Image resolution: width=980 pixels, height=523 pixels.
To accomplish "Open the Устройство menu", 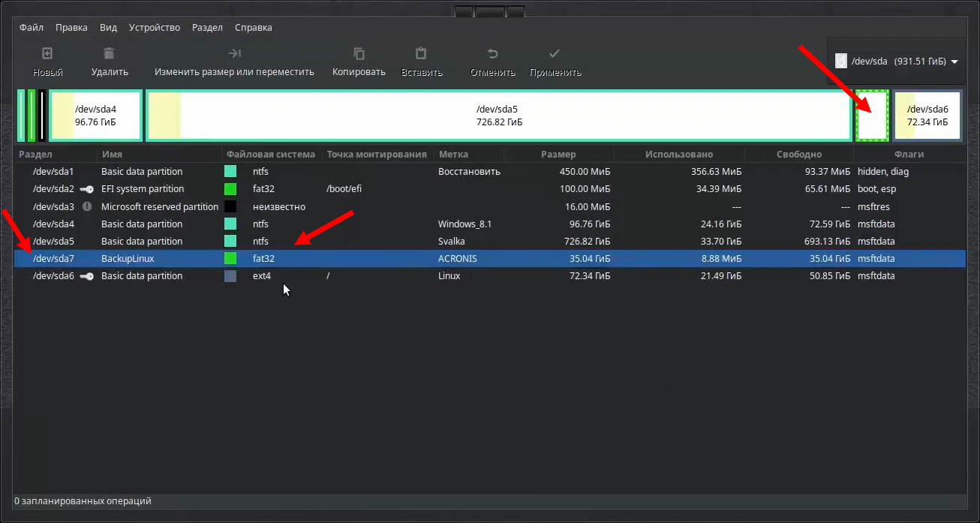I will (154, 27).
